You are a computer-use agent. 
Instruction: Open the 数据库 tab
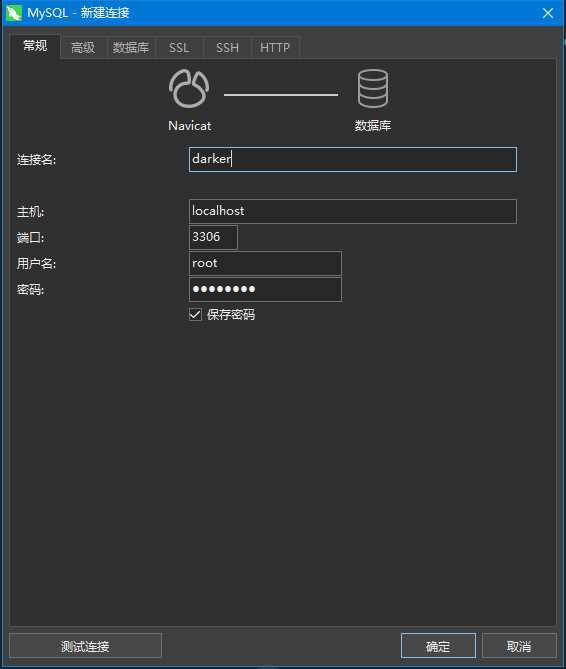click(x=131, y=47)
